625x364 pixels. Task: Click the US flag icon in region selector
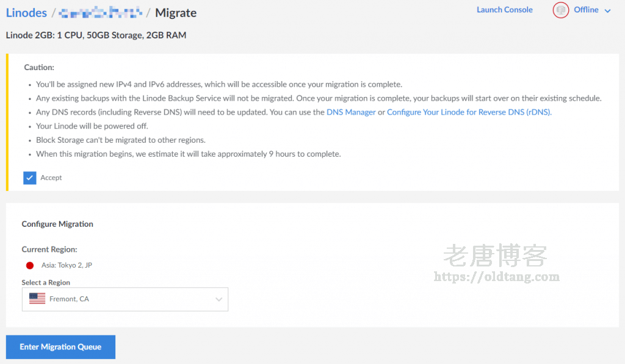[x=37, y=298]
